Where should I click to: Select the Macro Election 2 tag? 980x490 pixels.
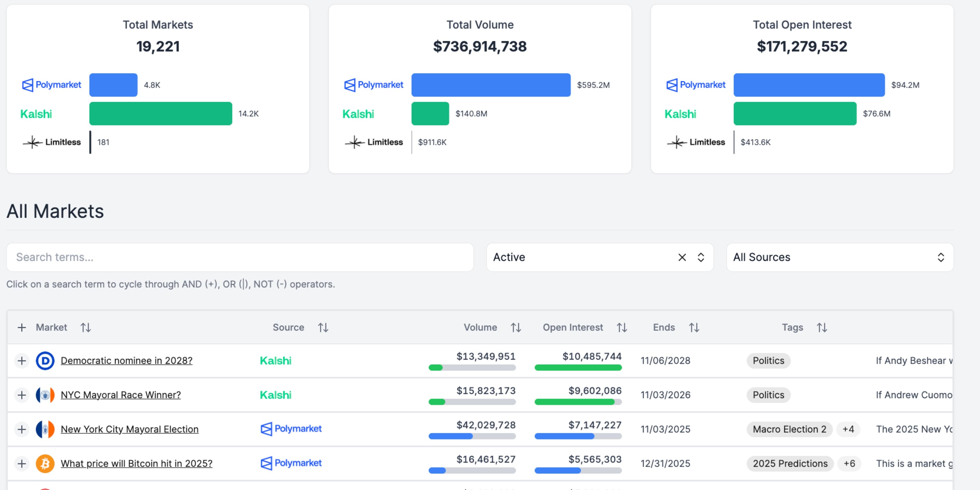[x=789, y=429]
